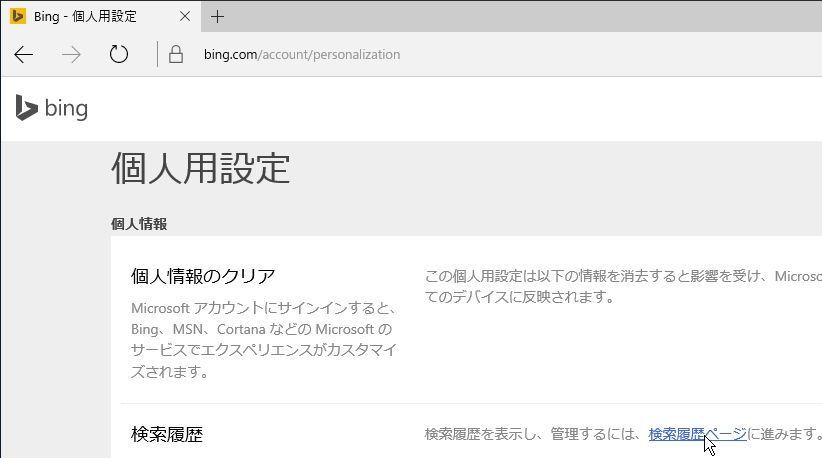Click the address bar URL bing.com/account/personalization
The image size is (822, 458).
click(302, 54)
